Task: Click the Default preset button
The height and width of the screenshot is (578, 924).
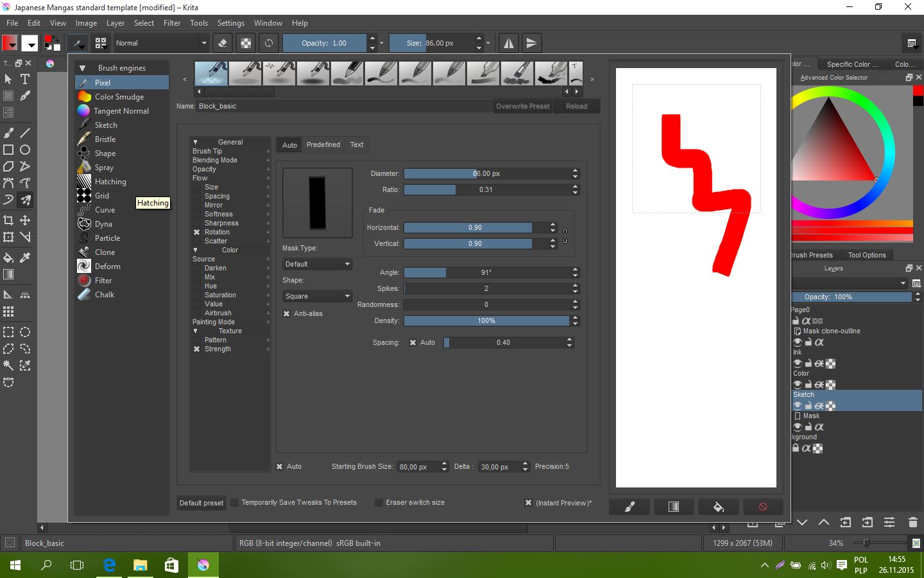Action: point(201,503)
